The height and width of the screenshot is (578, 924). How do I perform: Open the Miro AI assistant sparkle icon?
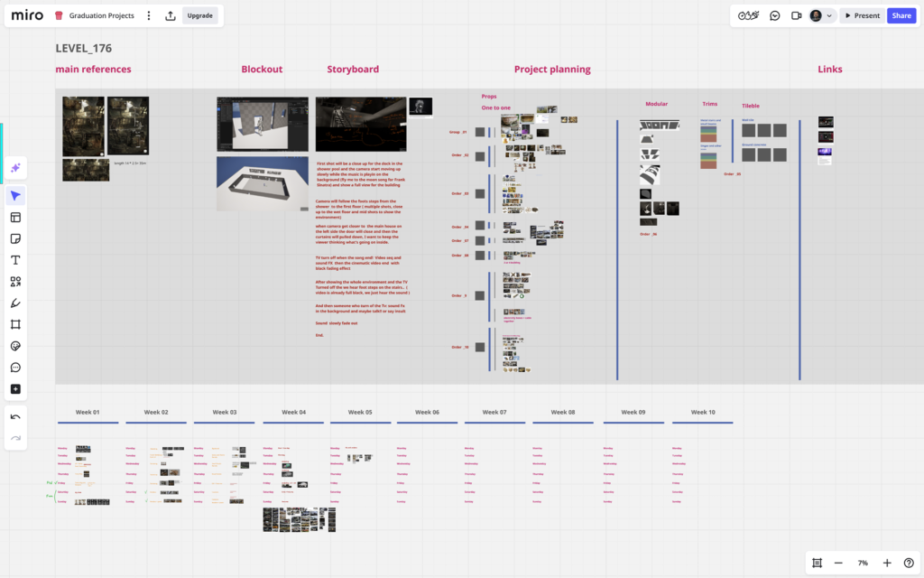click(x=15, y=168)
